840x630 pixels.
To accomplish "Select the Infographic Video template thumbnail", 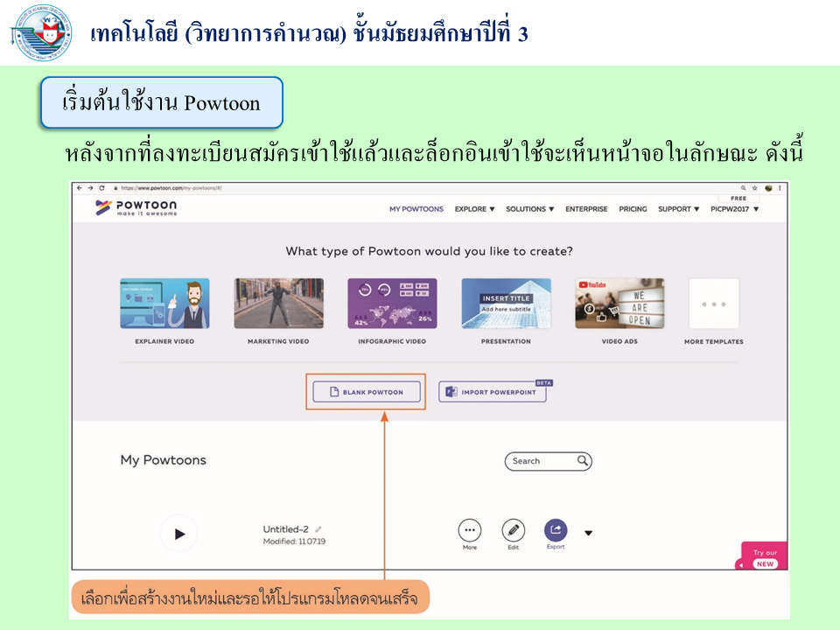I will point(392,304).
